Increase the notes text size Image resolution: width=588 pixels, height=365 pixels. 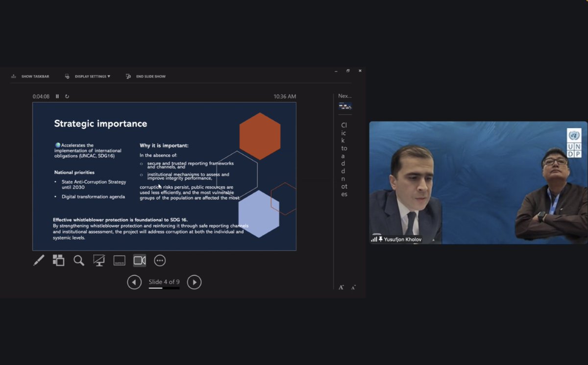click(341, 287)
